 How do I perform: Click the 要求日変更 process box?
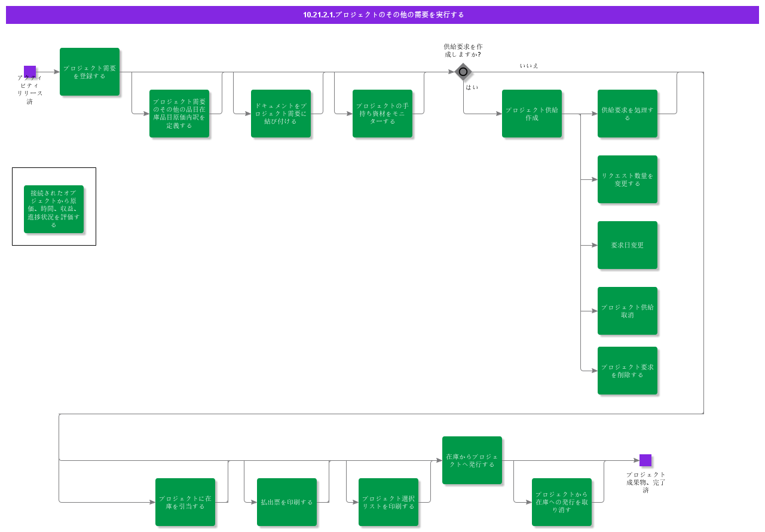[628, 245]
